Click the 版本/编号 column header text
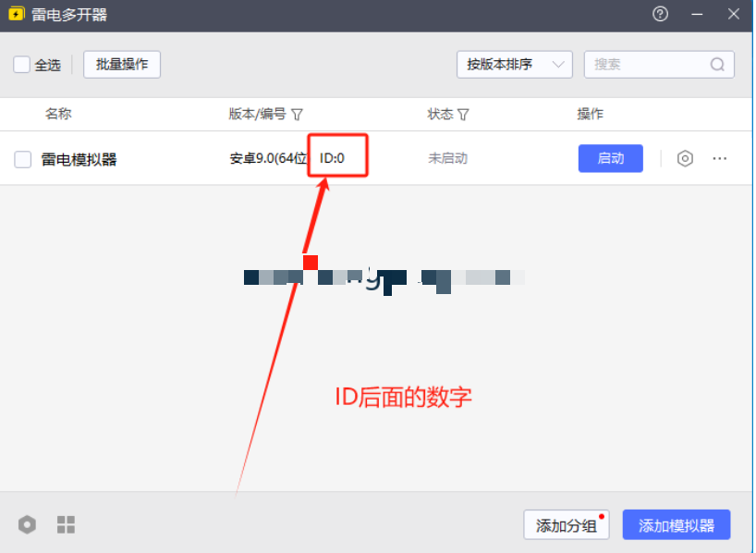 [258, 114]
